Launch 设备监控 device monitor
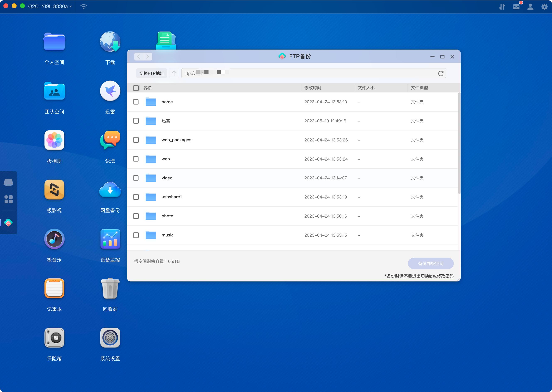 110,239
